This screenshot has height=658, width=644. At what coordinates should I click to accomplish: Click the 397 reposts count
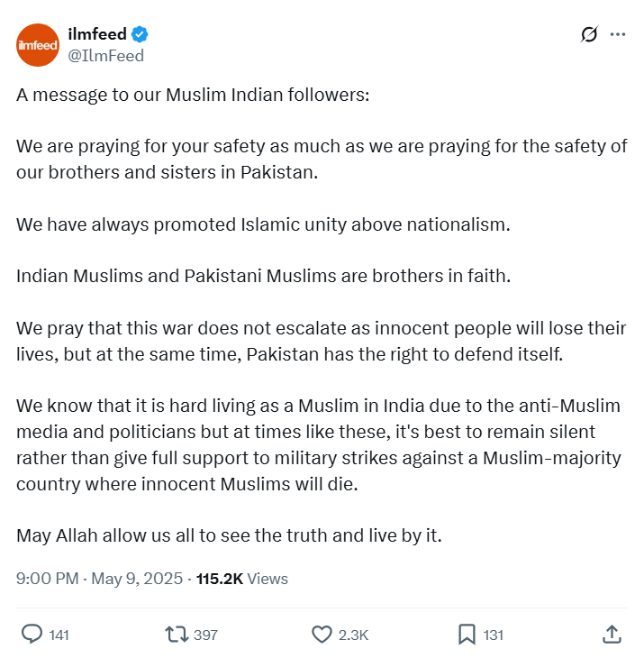[206, 635]
